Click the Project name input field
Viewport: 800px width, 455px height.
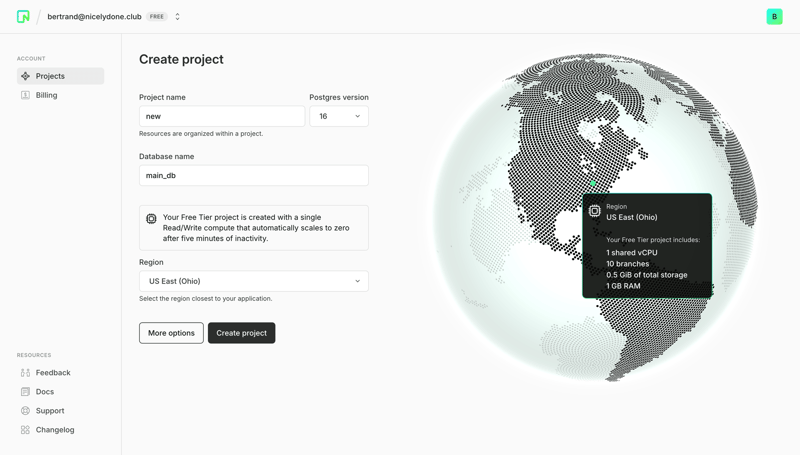(222, 116)
